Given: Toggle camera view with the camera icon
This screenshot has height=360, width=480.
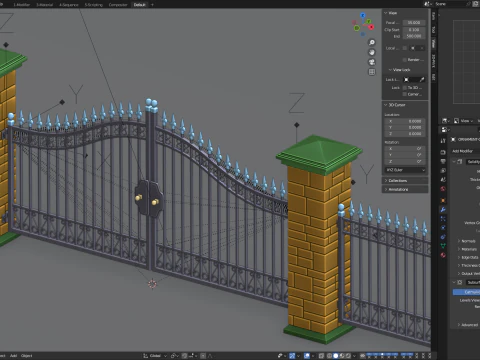Looking at the screenshot, I should pos(372,62).
